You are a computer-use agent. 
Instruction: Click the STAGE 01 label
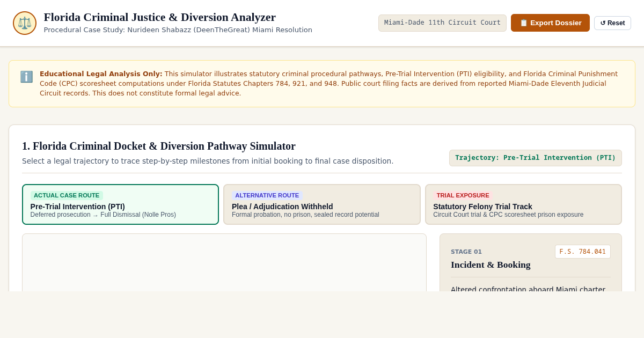(466, 252)
